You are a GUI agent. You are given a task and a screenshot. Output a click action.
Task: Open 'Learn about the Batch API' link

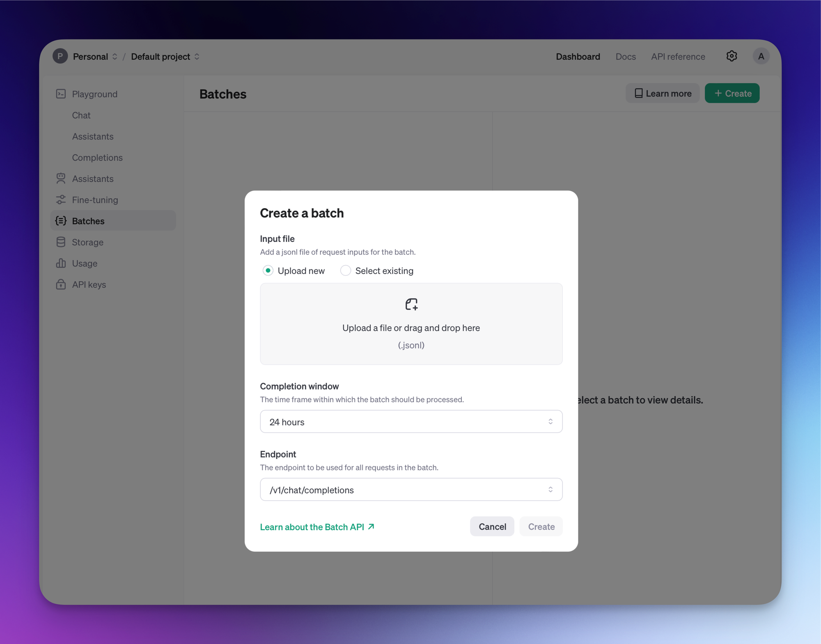click(317, 527)
